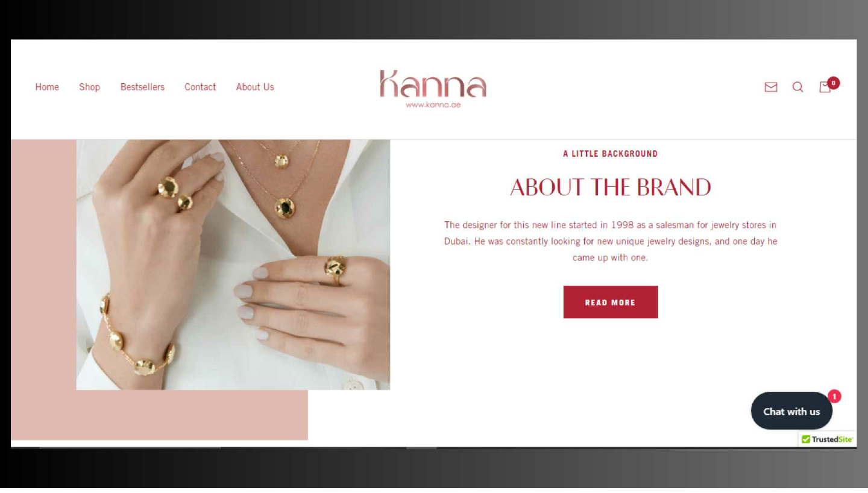Click the jewelry model photo
This screenshot has height=493, width=868.
coord(233,265)
